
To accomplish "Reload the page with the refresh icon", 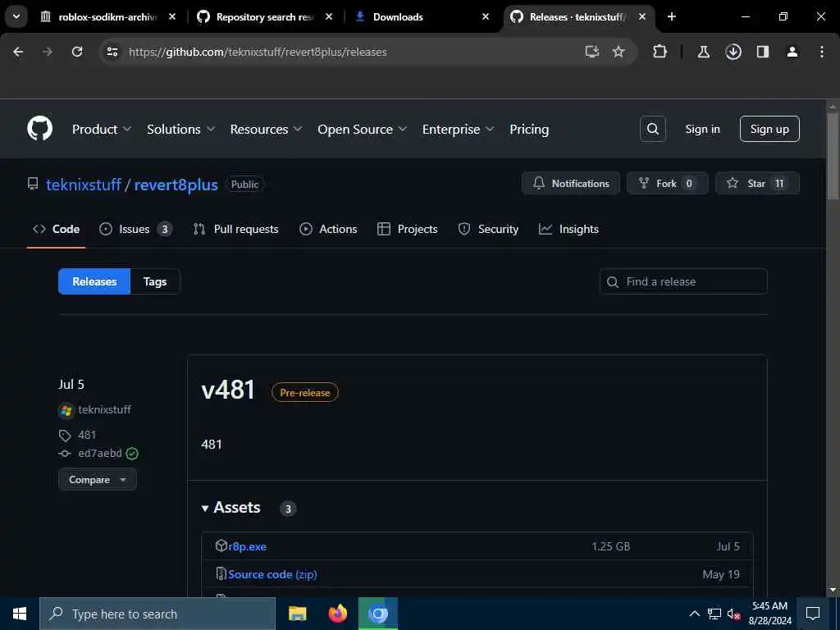I will [x=77, y=52].
